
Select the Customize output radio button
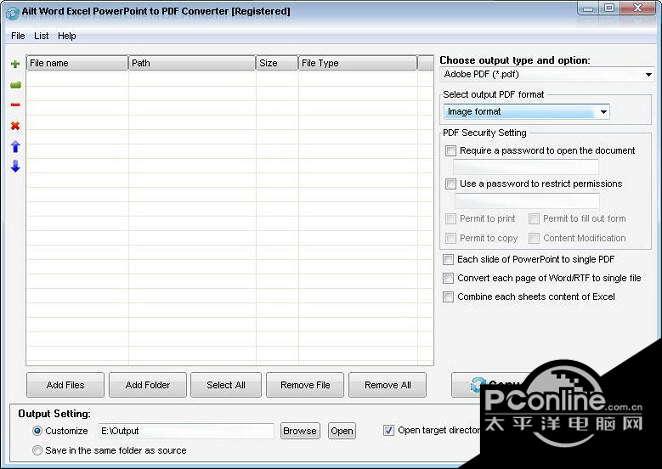click(x=37, y=431)
